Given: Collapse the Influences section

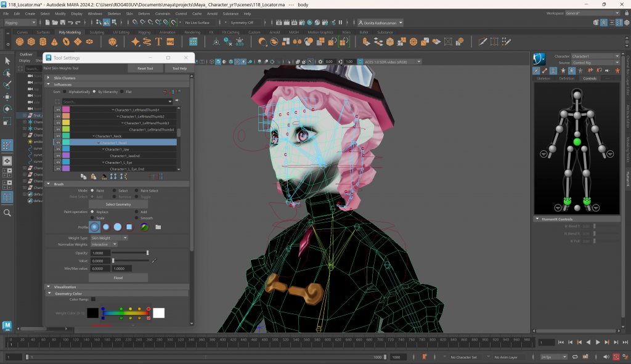Looking at the screenshot, I should click(x=49, y=84).
